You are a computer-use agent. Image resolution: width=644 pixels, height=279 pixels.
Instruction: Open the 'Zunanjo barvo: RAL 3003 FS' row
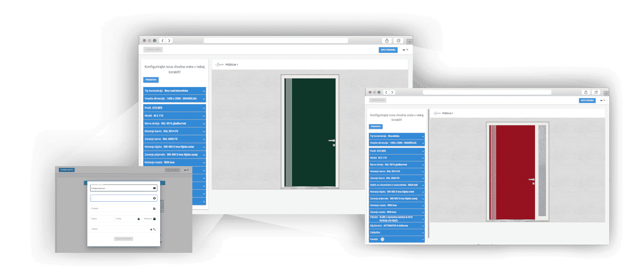coord(397,178)
